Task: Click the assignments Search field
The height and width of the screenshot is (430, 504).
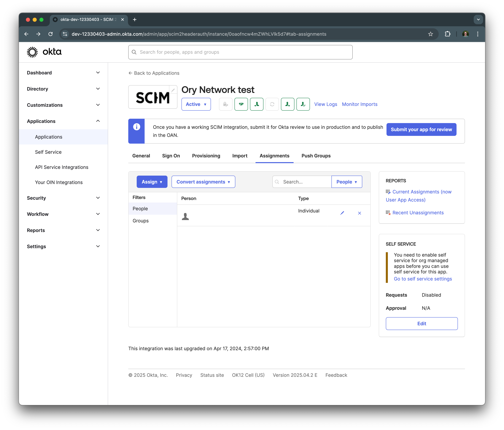Action: [305, 182]
